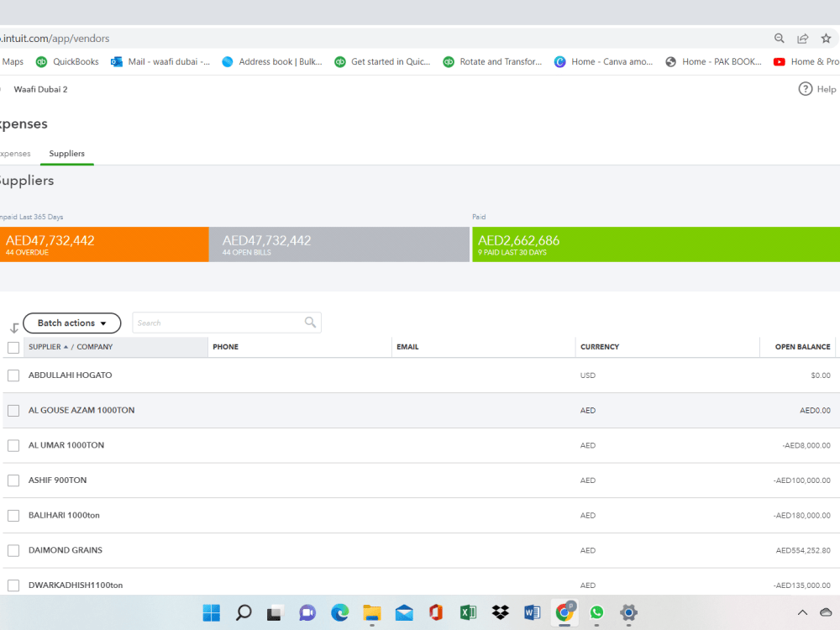The height and width of the screenshot is (630, 840).
Task: Open Task View on the taskbar
Action: [x=276, y=612]
